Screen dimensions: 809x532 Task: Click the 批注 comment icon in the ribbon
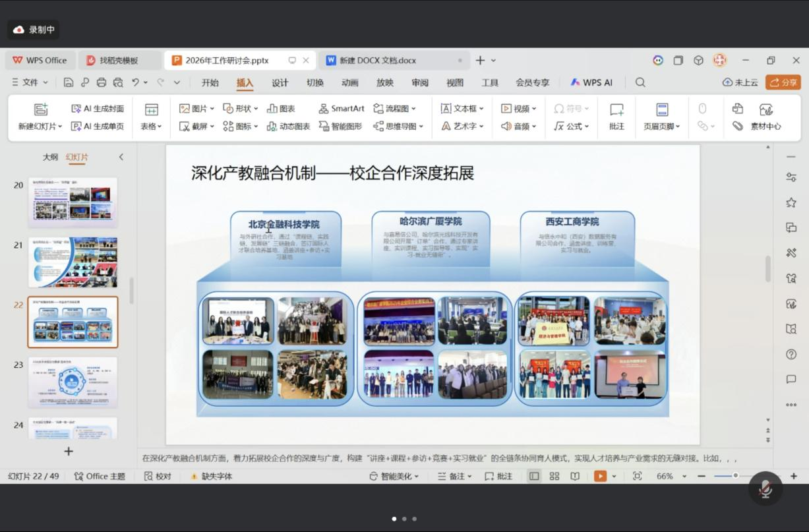click(616, 109)
